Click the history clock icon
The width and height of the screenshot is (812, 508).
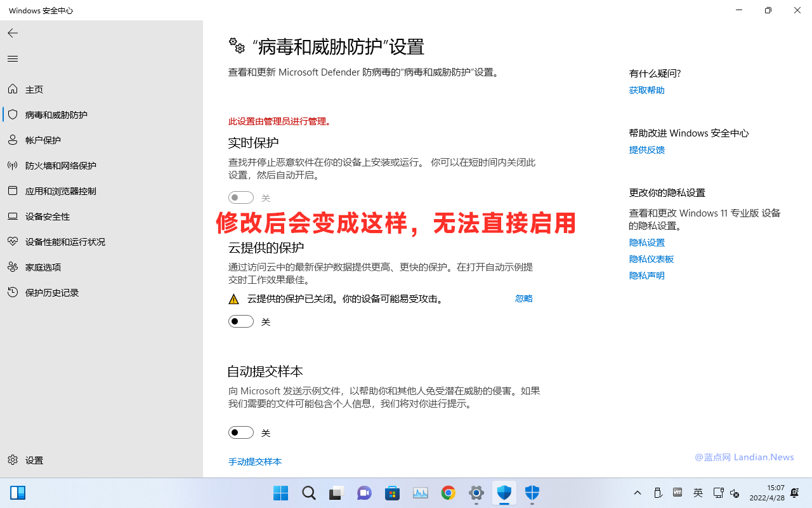click(13, 292)
